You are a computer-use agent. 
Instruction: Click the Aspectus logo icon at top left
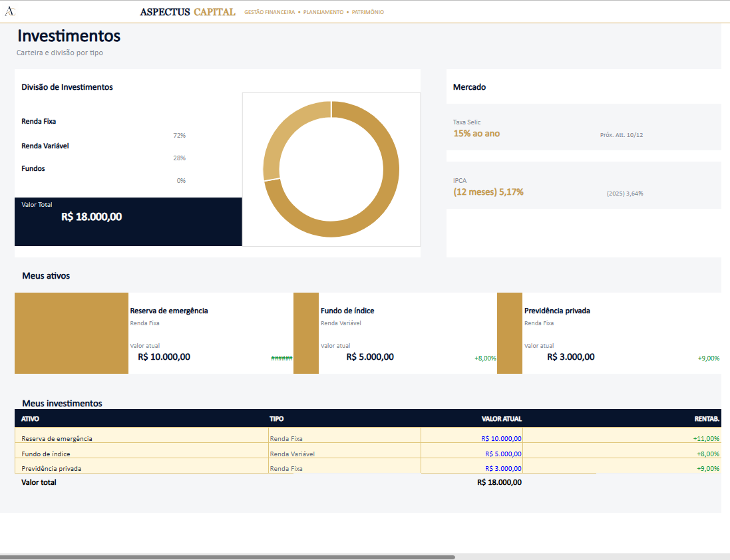(10, 11)
